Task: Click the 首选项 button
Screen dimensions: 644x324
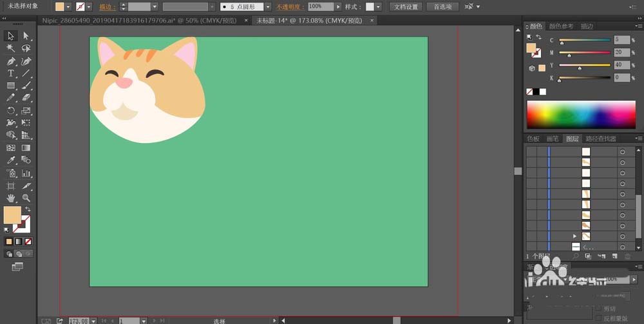Action: tap(442, 6)
